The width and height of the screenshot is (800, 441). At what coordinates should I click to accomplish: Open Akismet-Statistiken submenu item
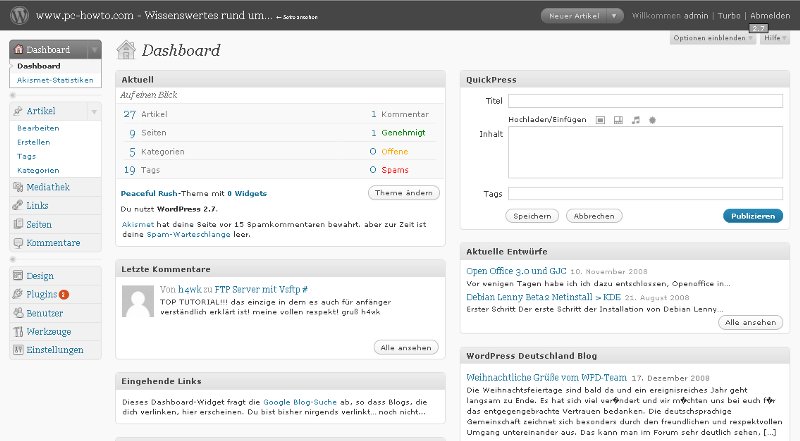click(55, 80)
